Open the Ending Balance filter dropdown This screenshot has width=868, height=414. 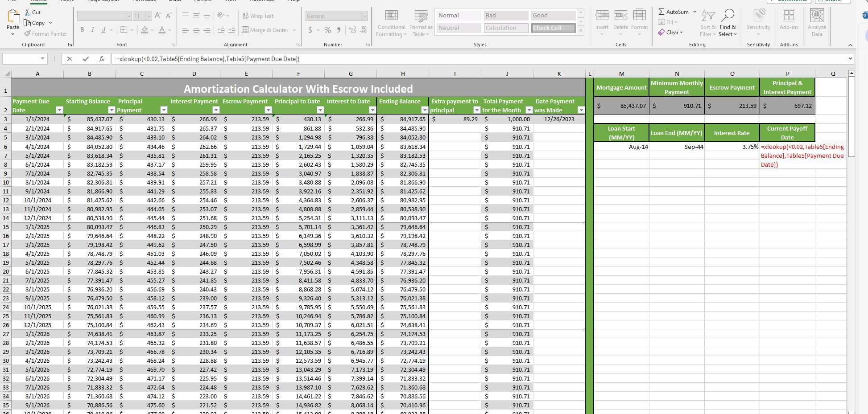coord(424,110)
